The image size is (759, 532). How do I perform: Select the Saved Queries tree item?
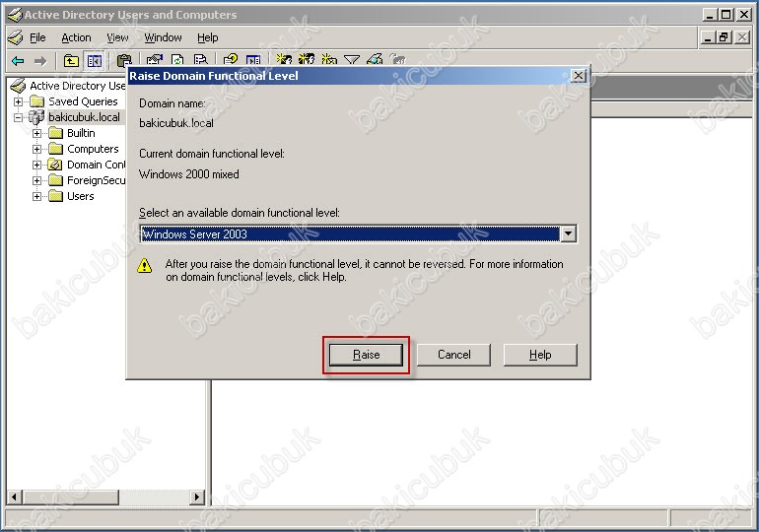click(x=83, y=101)
